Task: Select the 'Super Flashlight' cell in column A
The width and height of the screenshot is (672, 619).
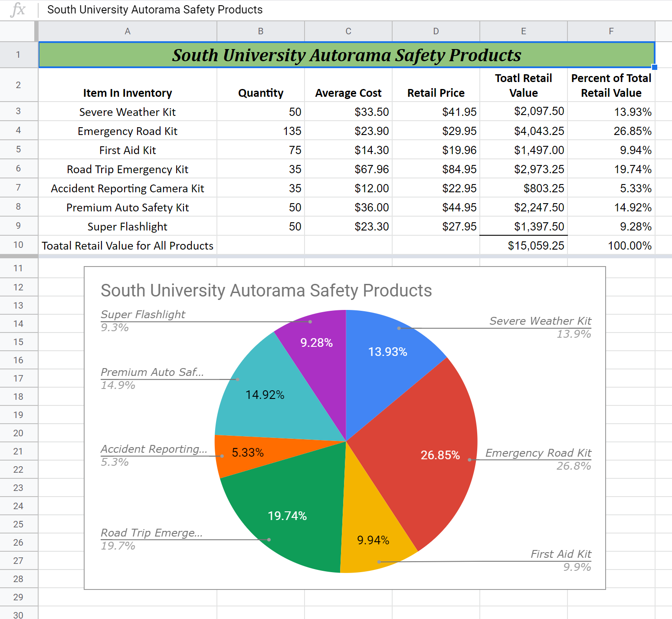Action: (128, 226)
